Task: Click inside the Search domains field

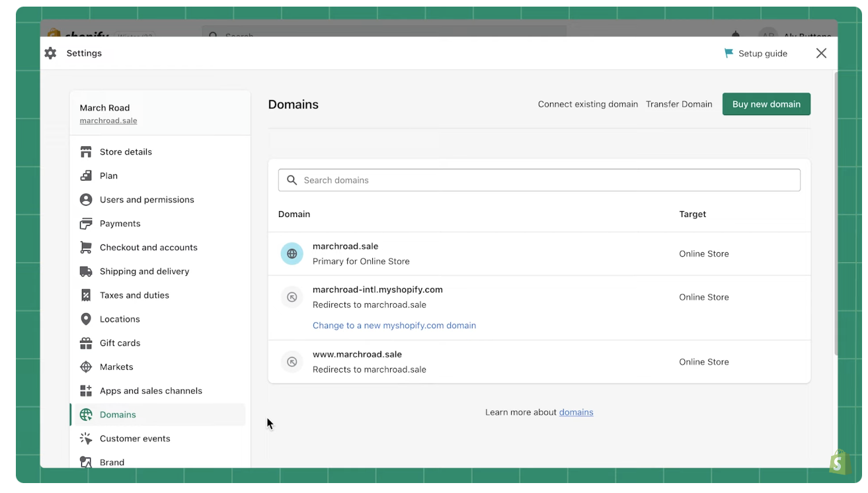Action: click(x=539, y=179)
